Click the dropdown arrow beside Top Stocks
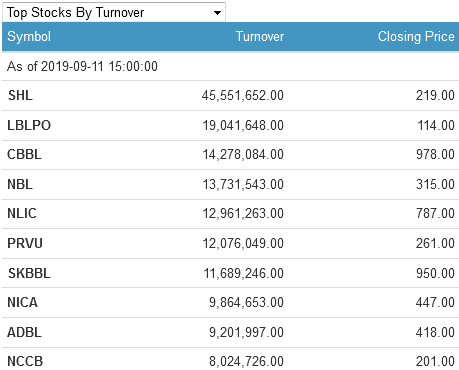The width and height of the screenshot is (459, 370). 217,13
